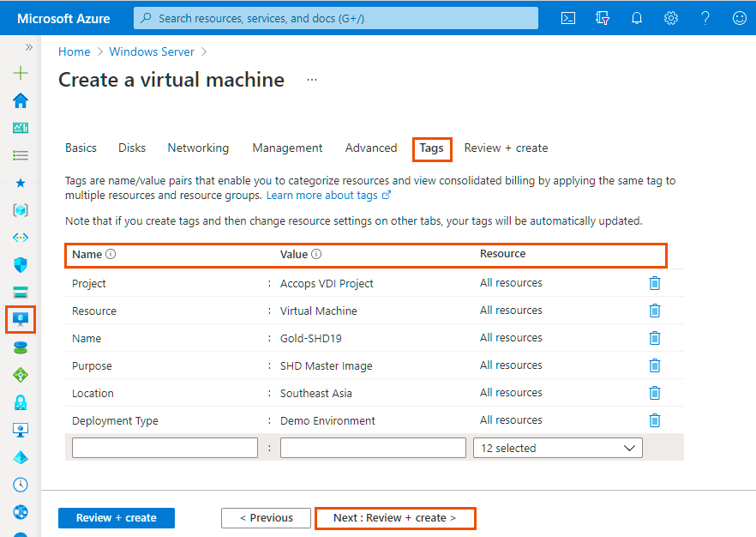Click Next : Review + create button
Viewport: 756px width, 537px height.
(395, 518)
